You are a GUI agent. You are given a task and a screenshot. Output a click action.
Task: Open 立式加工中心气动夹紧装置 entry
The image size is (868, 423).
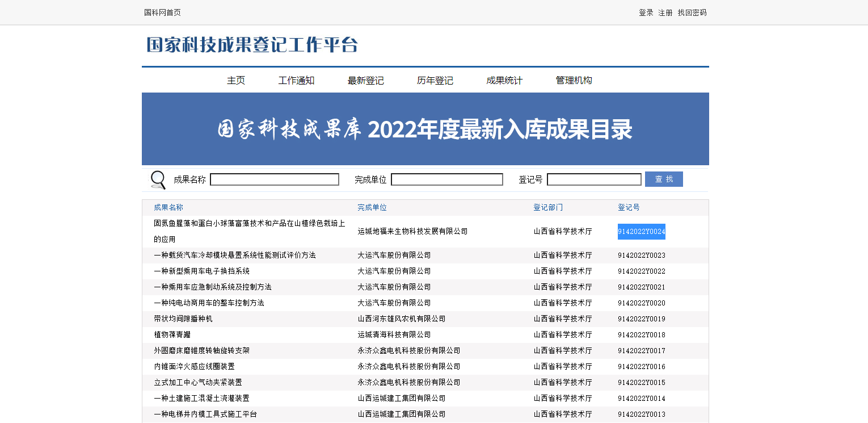coord(198,383)
